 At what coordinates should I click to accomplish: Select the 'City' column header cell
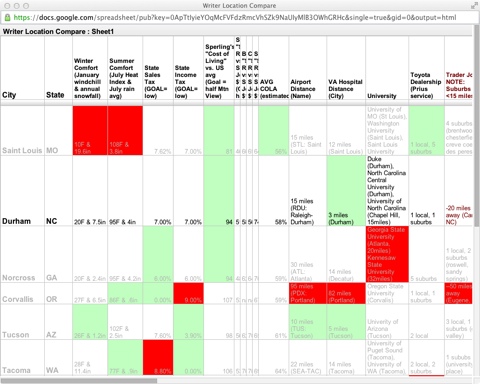pos(23,68)
